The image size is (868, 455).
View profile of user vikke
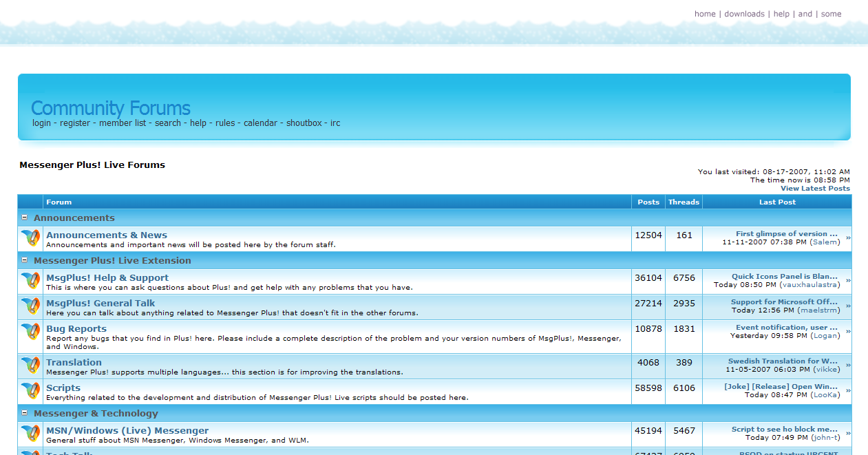(826, 370)
